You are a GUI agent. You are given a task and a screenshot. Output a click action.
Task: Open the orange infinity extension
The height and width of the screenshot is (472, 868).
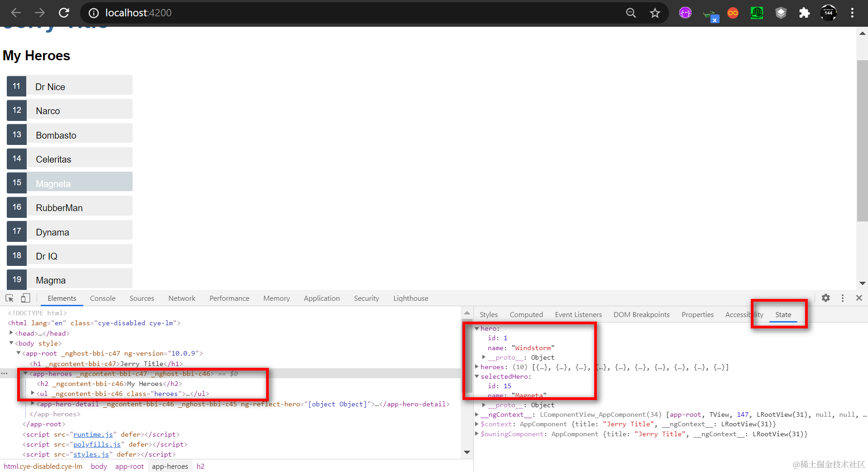click(733, 13)
